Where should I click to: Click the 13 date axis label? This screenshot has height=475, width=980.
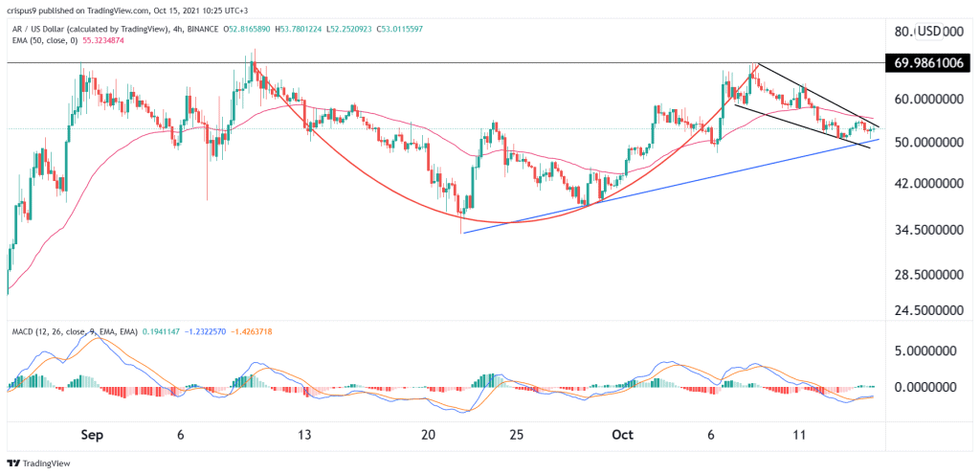click(x=305, y=435)
